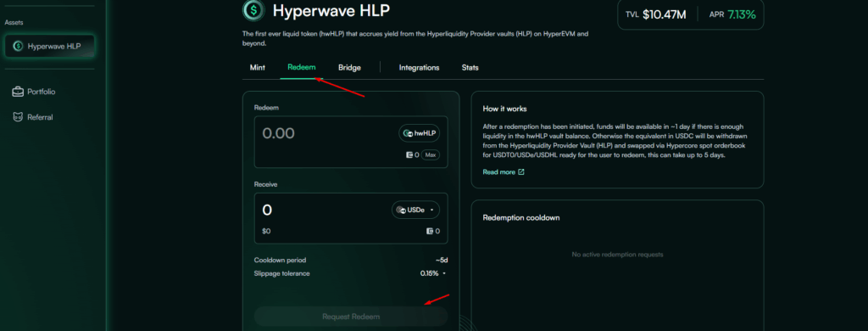This screenshot has height=331, width=868.
Task: Click the wallet balance icon in the Receive box
Action: [430, 231]
